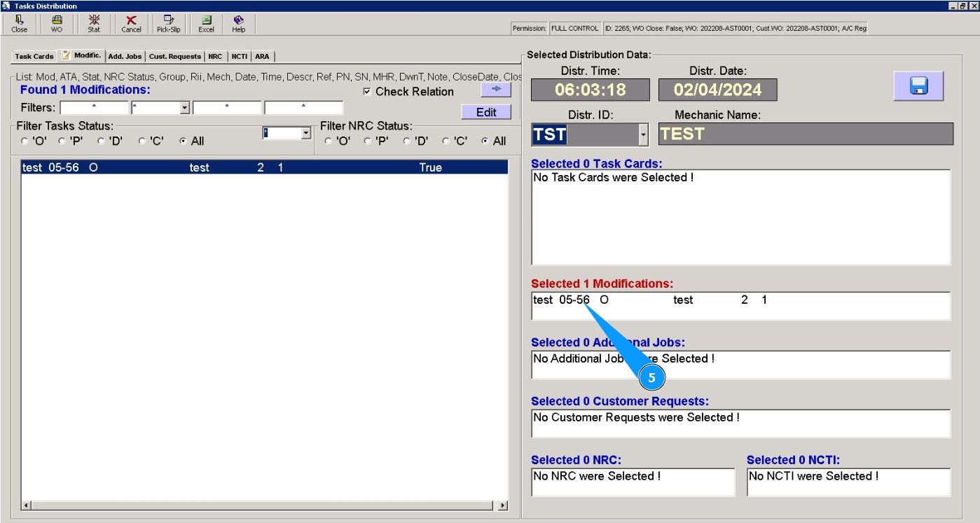Select 'D' under Filter NRC Status

tap(406, 141)
